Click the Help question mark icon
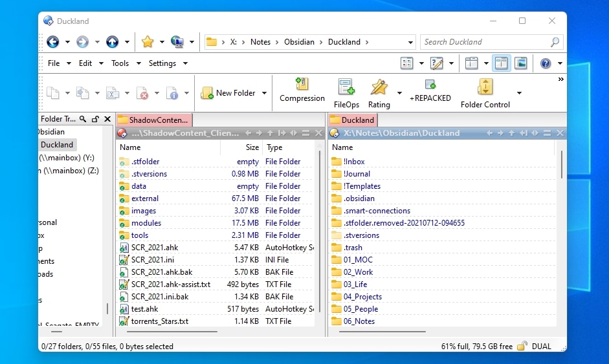 pyautogui.click(x=546, y=63)
